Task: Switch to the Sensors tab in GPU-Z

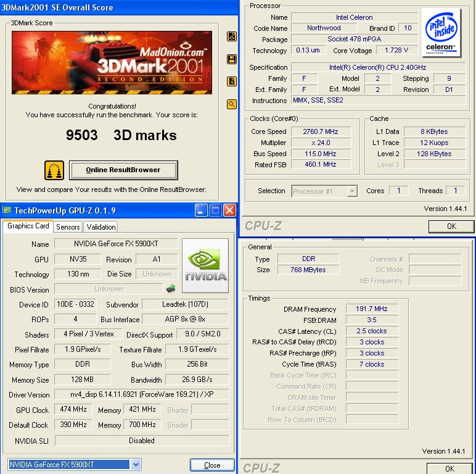Action: (x=68, y=227)
